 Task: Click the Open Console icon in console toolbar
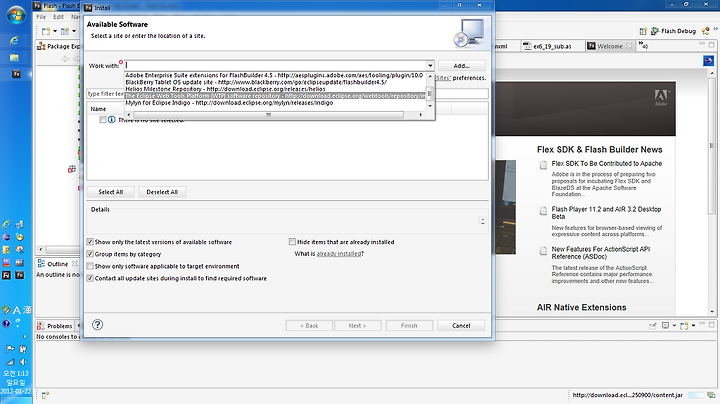(684, 325)
